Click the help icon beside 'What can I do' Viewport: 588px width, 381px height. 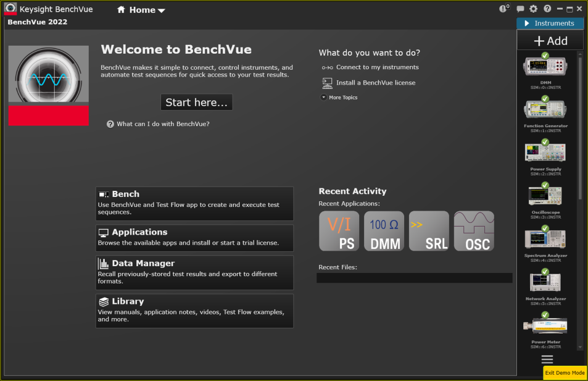pyautogui.click(x=110, y=124)
